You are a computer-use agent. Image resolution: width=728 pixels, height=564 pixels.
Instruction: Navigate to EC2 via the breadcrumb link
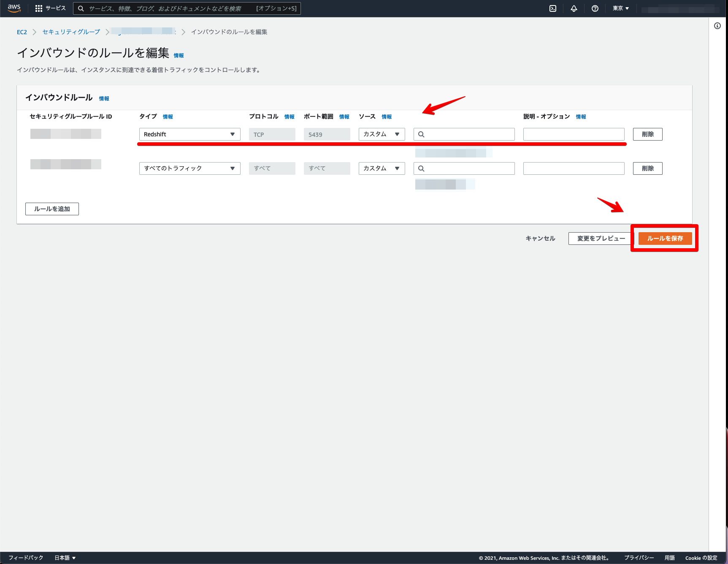(22, 32)
